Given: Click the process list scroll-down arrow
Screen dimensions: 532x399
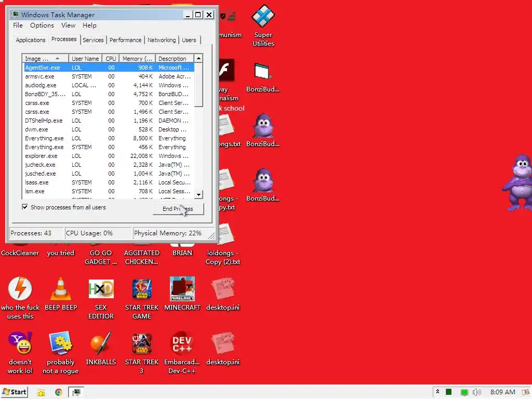Looking at the screenshot, I should pyautogui.click(x=199, y=195).
